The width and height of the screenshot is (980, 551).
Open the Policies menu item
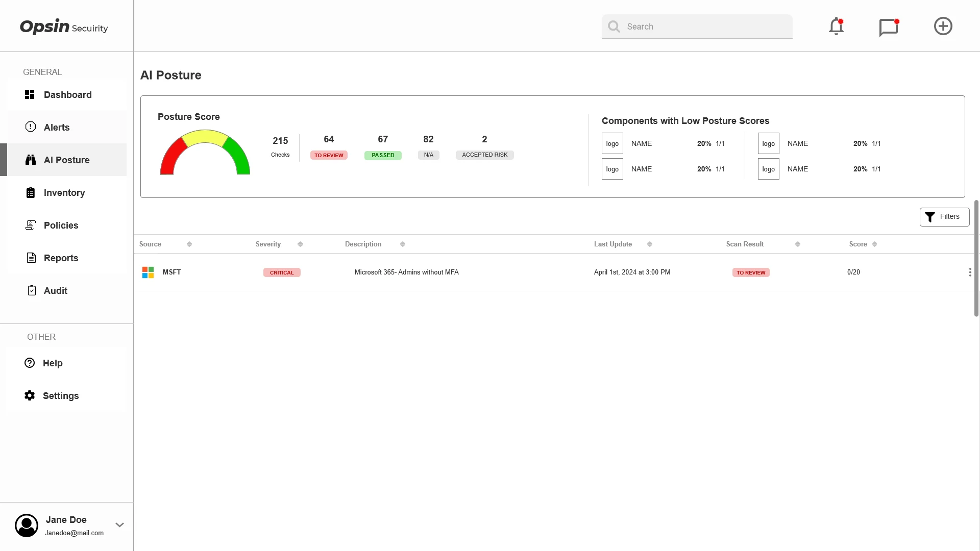point(67,225)
